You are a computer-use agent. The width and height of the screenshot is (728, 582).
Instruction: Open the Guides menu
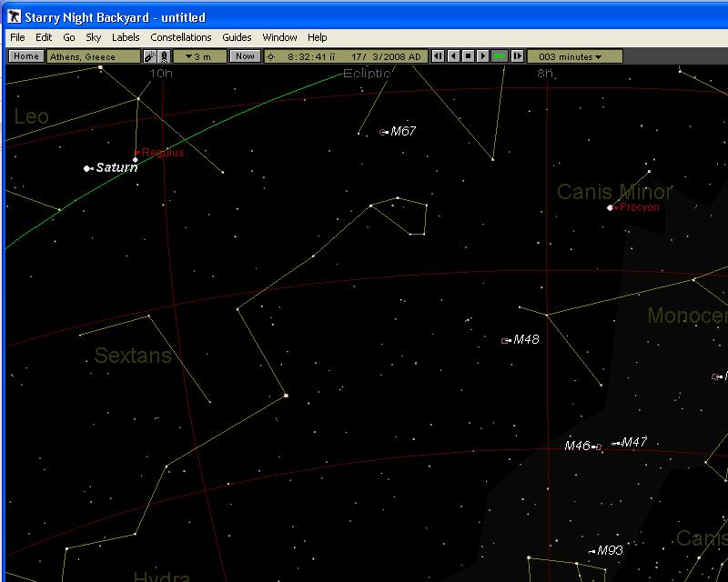click(237, 37)
